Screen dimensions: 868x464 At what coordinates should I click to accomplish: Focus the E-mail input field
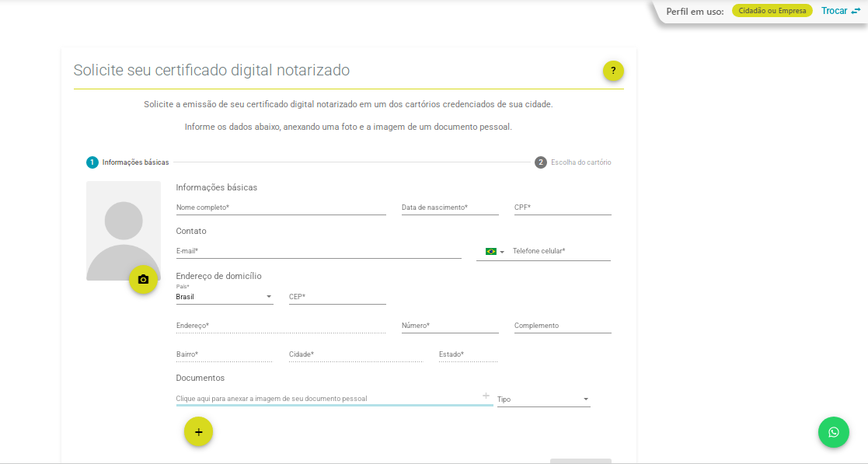pyautogui.click(x=318, y=252)
